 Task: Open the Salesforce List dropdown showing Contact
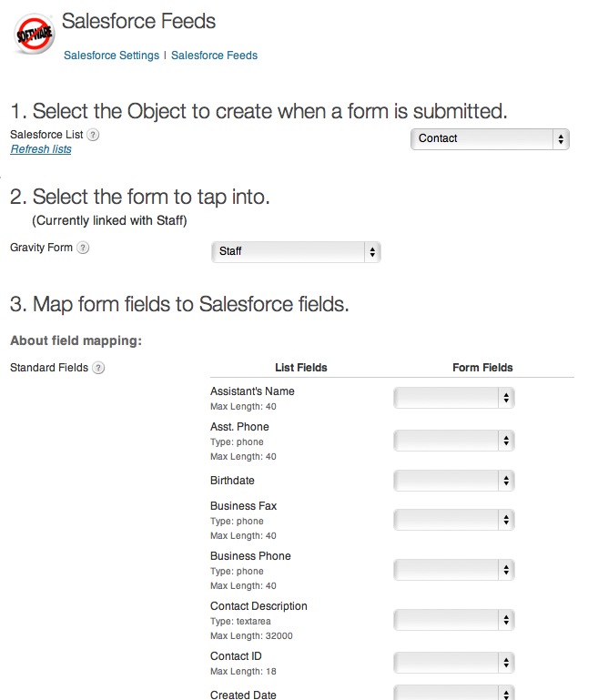490,139
